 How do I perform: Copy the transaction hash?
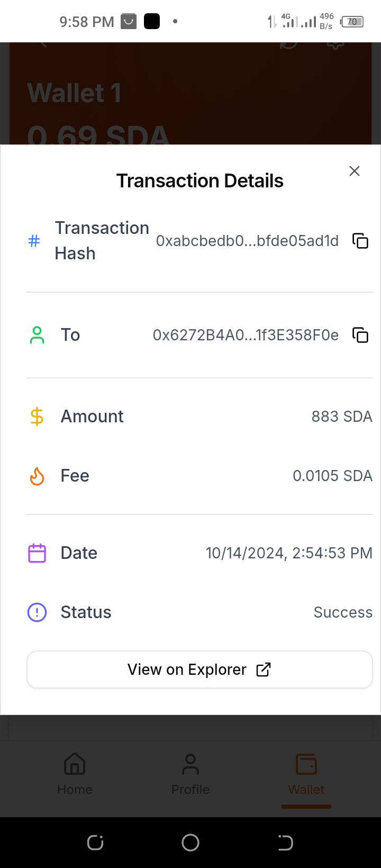tap(360, 241)
